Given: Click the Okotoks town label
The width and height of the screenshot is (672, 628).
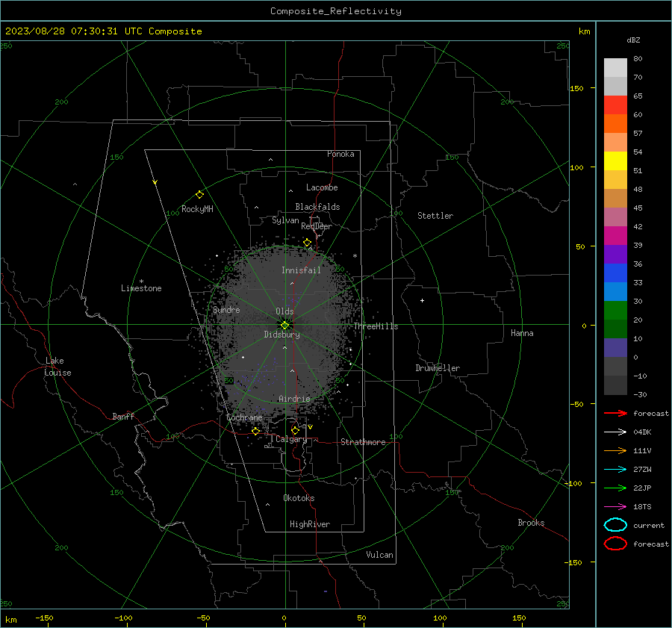Looking at the screenshot, I should click(x=299, y=498).
